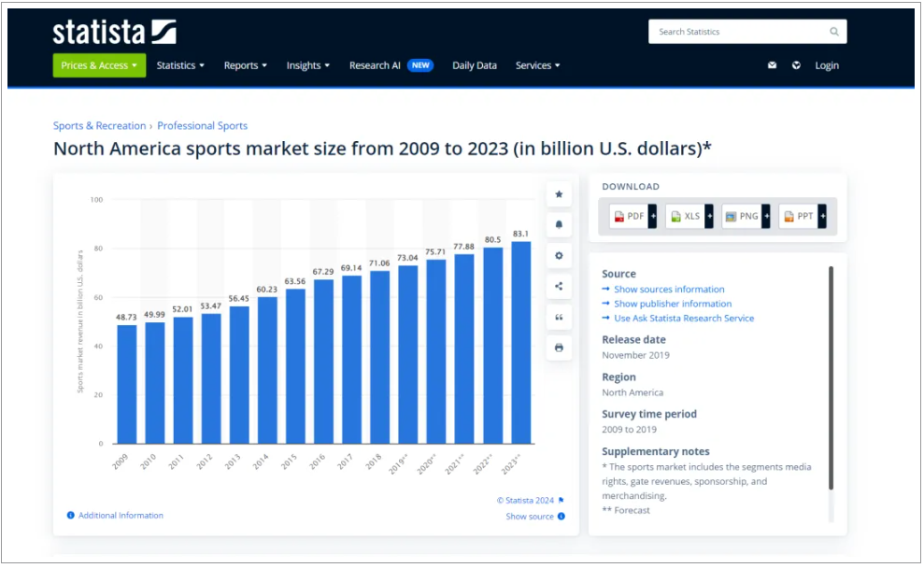Click the search magnifier icon
Viewport: 924px width, 568px height.
(833, 32)
